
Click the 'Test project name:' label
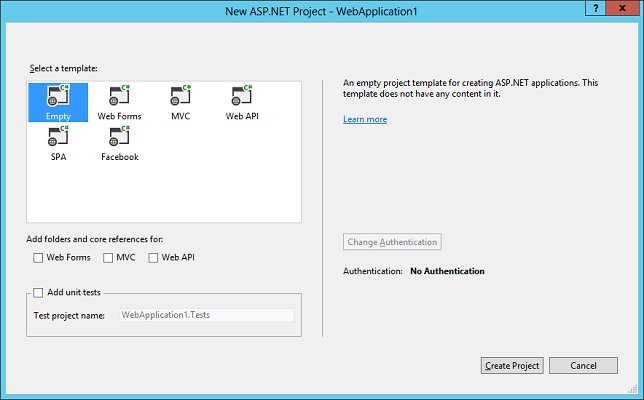click(x=69, y=315)
